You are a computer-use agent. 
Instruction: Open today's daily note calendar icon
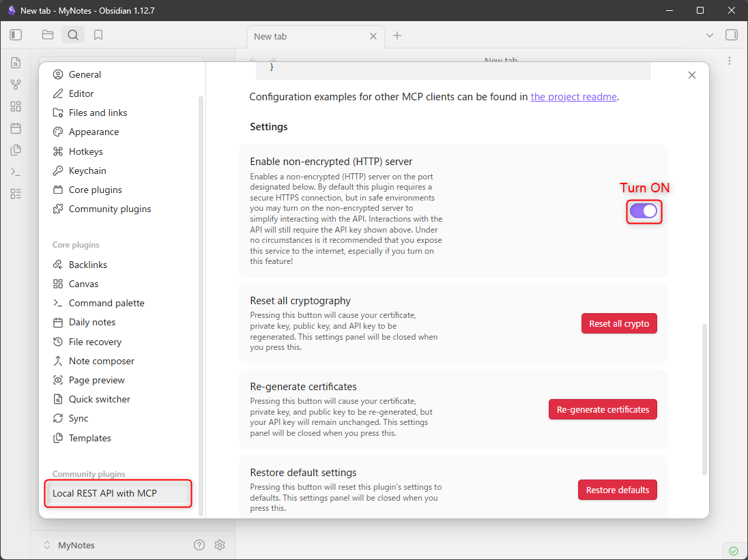click(x=16, y=128)
